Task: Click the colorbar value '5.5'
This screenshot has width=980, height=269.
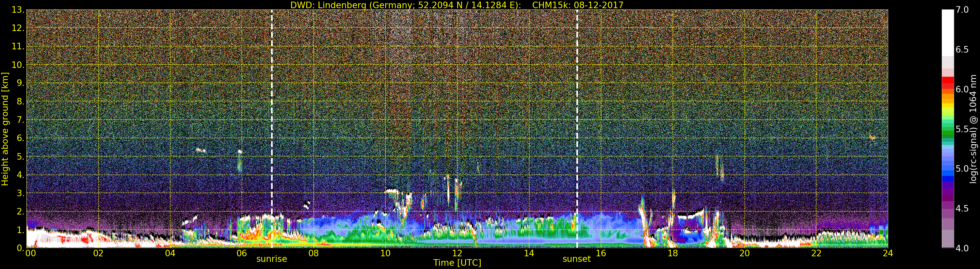Action: (962, 129)
